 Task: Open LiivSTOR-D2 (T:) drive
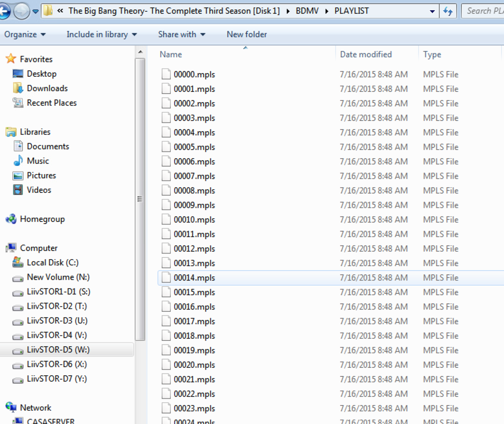(x=57, y=306)
